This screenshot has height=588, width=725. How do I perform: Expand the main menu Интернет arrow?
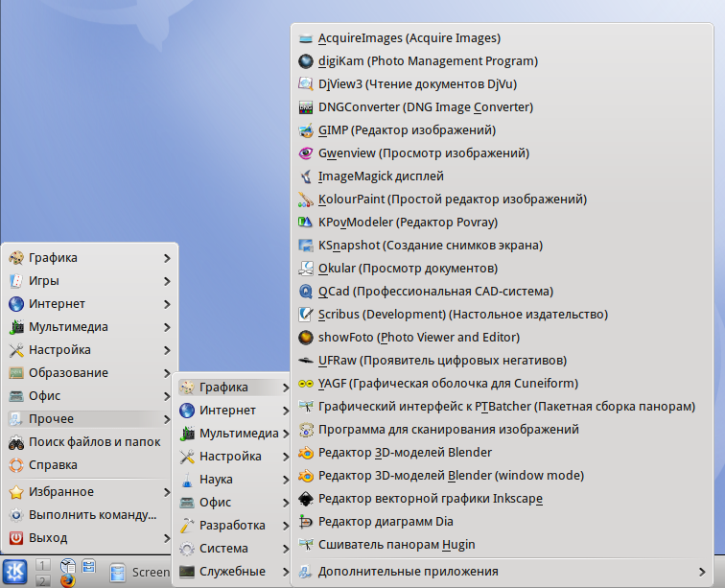coord(167,304)
